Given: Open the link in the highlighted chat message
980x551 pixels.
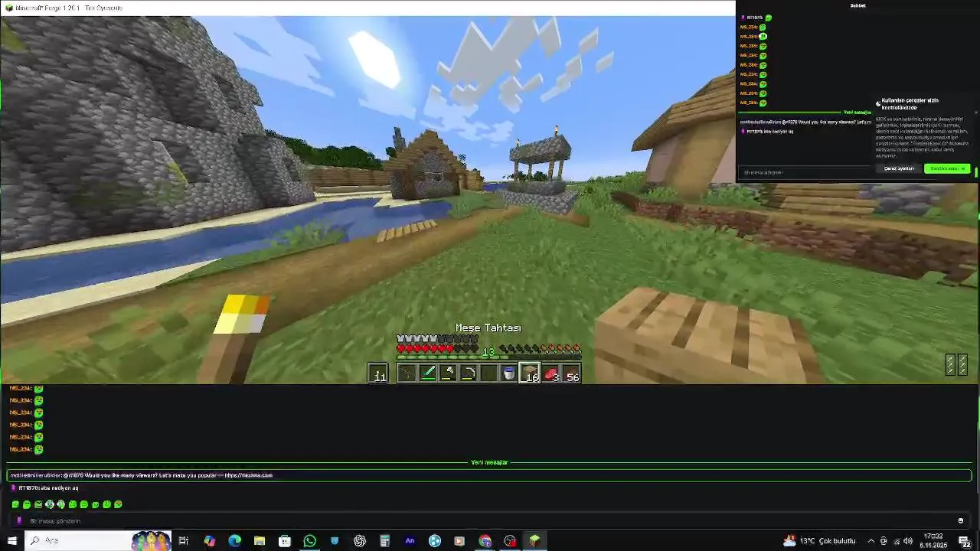Looking at the screenshot, I should click(x=249, y=475).
